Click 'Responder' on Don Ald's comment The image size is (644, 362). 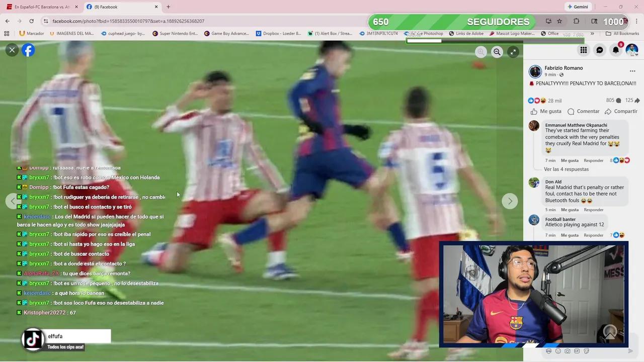pos(593,210)
